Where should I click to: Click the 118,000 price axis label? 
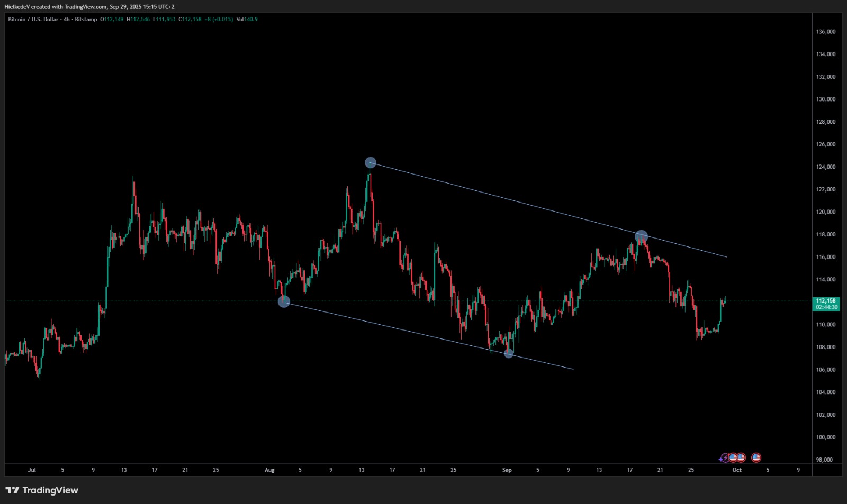tap(826, 235)
